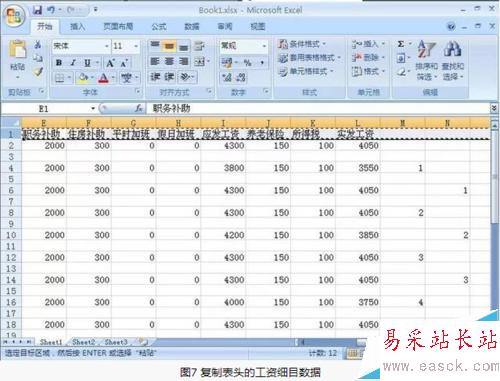Open the 视图 ribbon tab
This screenshot has height=381, width=500.
(x=258, y=26)
